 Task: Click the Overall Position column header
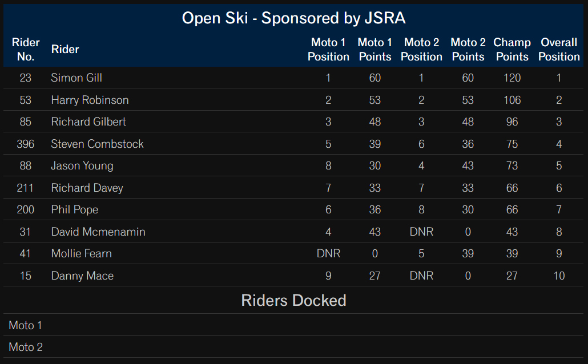point(559,50)
